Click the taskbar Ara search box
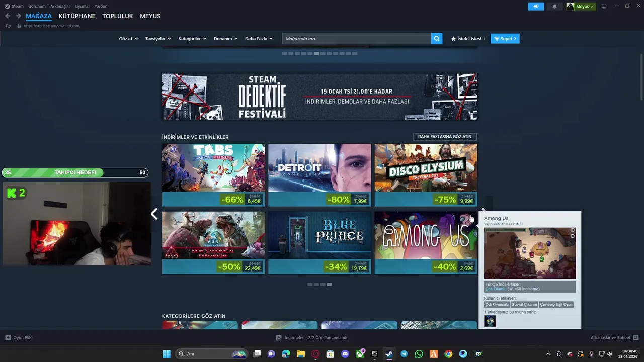Image resolution: width=644 pixels, height=362 pixels. point(212,354)
